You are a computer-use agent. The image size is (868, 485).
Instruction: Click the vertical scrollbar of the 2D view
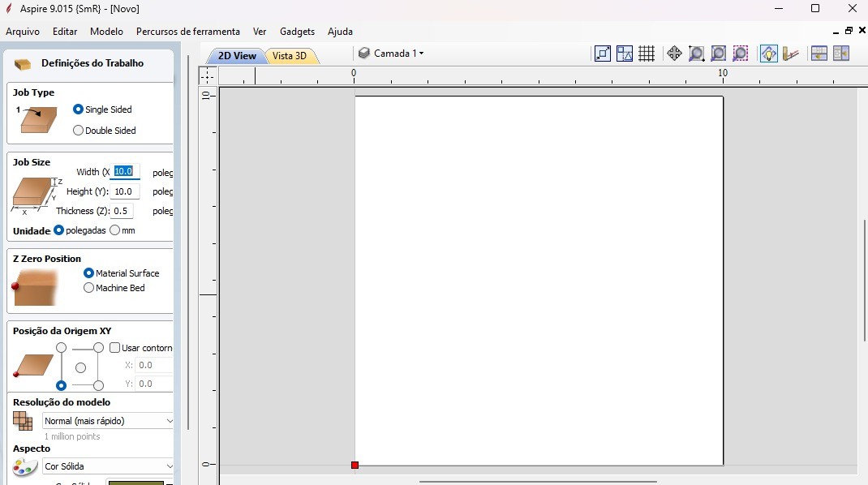pos(865,281)
